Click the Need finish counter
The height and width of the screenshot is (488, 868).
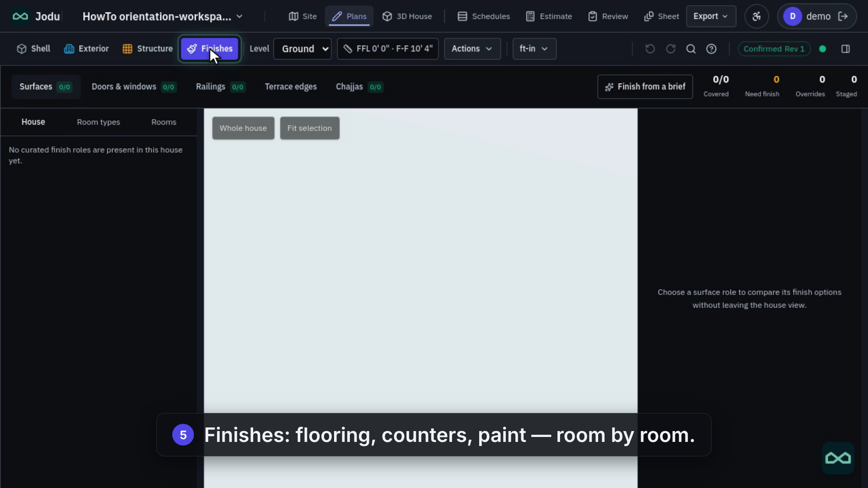[x=762, y=86]
